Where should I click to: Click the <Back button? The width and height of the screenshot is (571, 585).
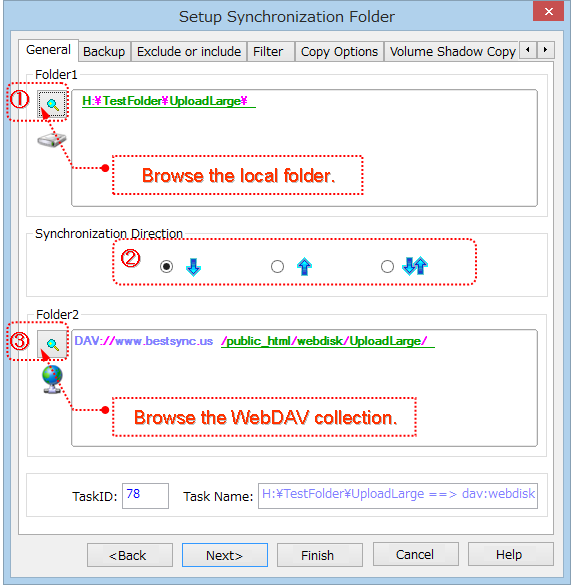click(130, 555)
